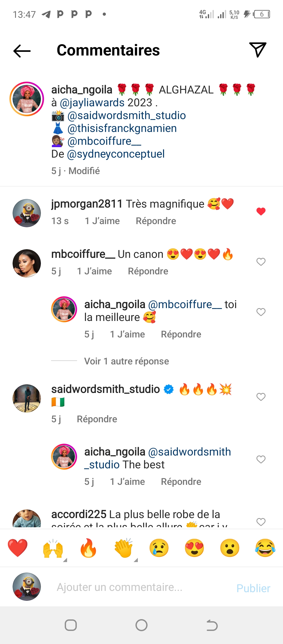Tap the laughing tears quick emoji

(x=265, y=548)
